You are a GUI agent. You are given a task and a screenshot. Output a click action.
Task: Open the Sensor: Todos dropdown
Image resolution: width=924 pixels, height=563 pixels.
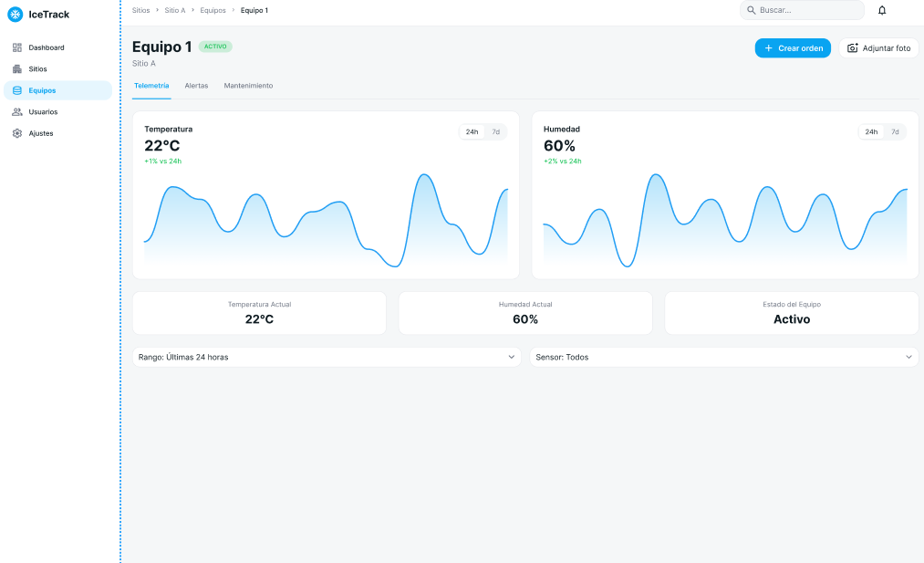tap(723, 358)
